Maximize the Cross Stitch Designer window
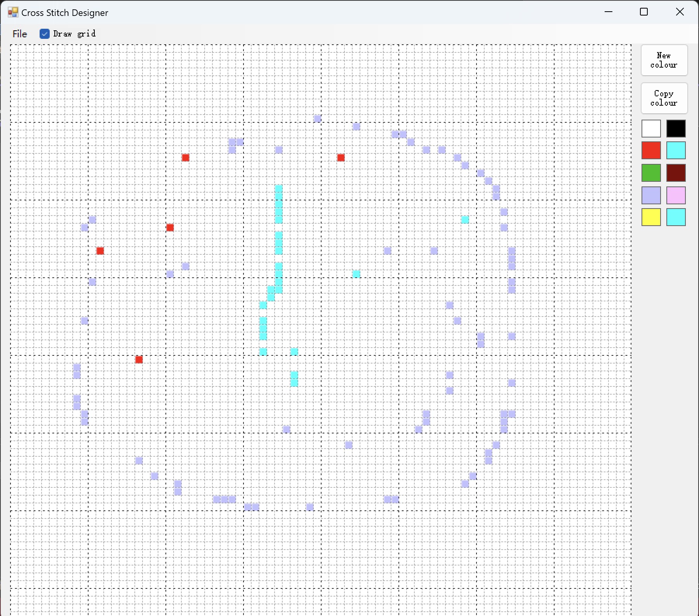699x616 pixels. click(x=644, y=12)
